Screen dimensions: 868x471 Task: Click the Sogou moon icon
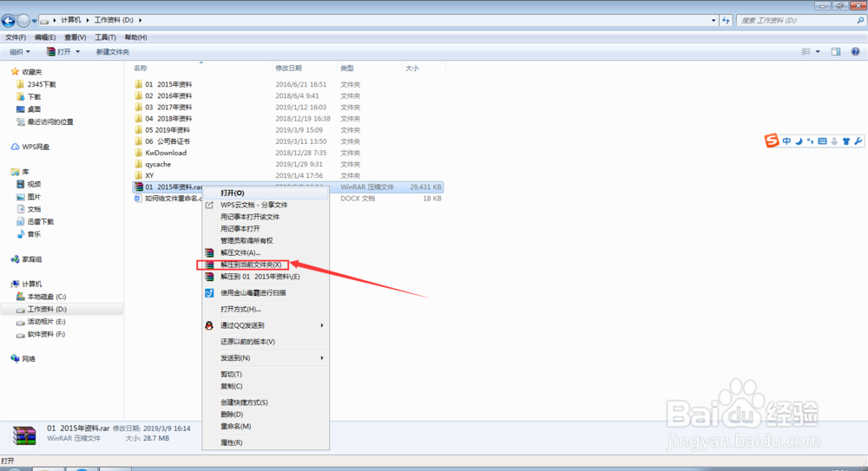[x=799, y=141]
